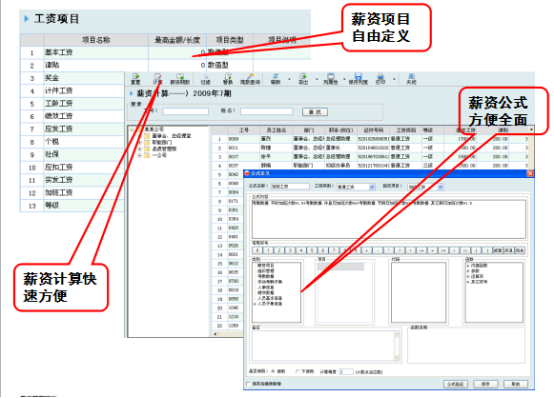Click the 查询 query button
This screenshot has width=554, height=398.
(315, 112)
